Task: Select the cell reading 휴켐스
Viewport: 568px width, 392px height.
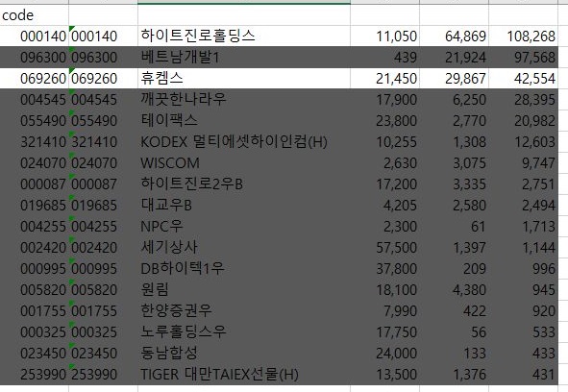Action: click(x=244, y=78)
